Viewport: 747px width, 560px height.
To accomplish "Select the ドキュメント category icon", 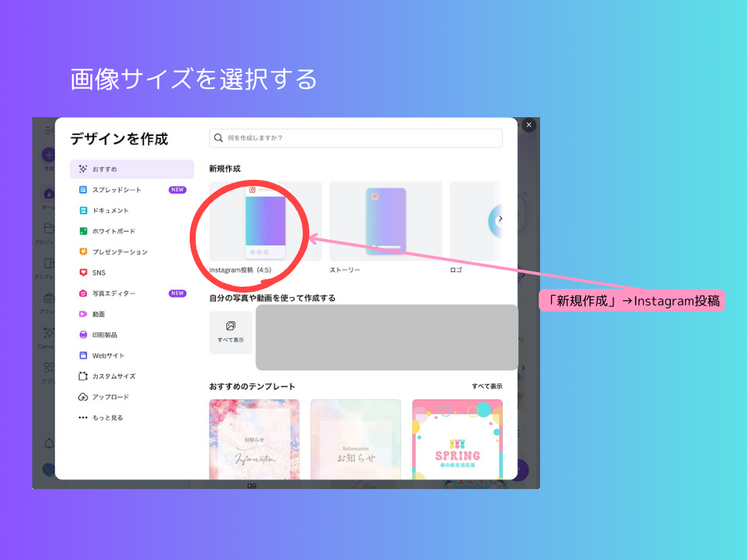I will click(x=84, y=210).
